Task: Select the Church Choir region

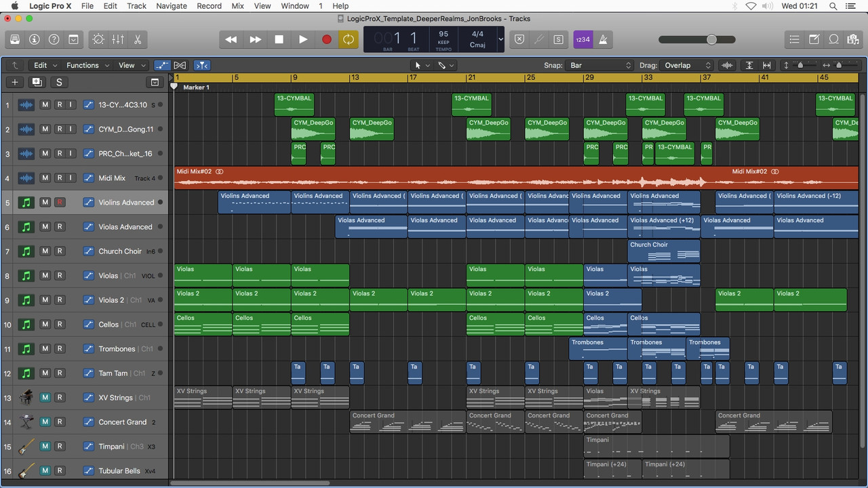Action: [664, 251]
